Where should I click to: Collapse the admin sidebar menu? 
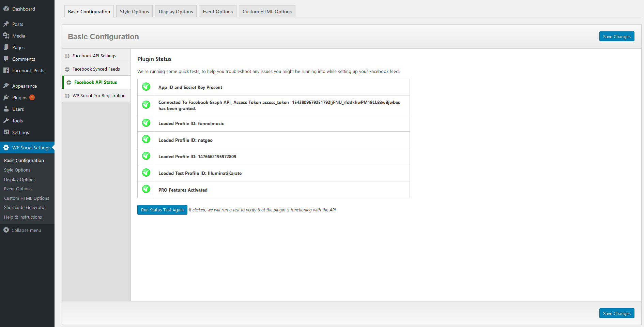22,231
